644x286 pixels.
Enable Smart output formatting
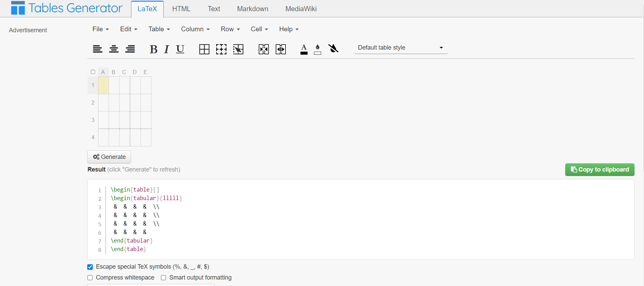click(164, 278)
